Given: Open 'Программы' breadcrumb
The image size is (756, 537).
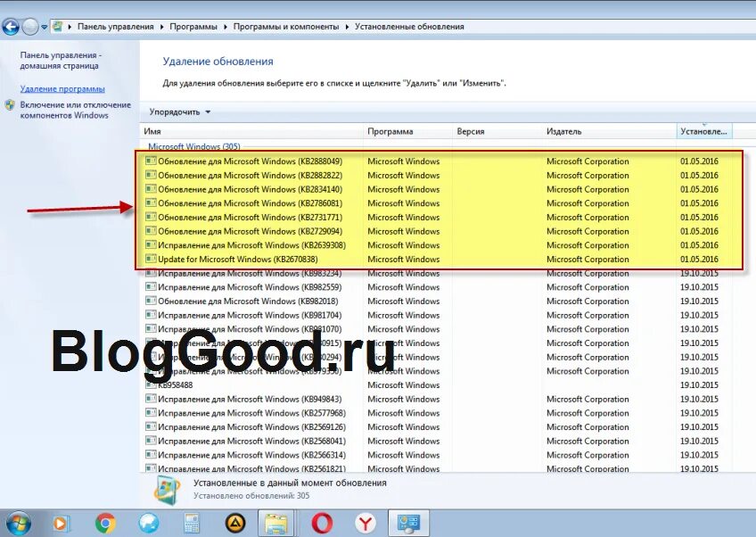Looking at the screenshot, I should pos(193,27).
